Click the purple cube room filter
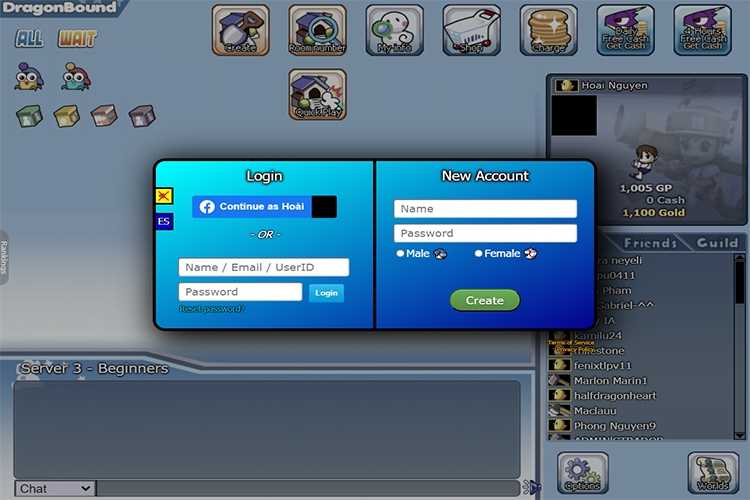 [142, 116]
